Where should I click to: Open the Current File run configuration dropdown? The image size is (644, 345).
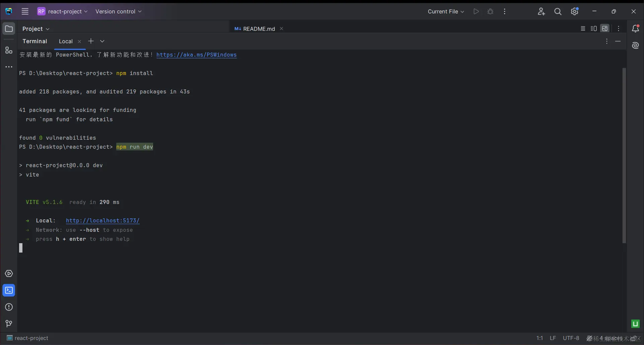446,11
